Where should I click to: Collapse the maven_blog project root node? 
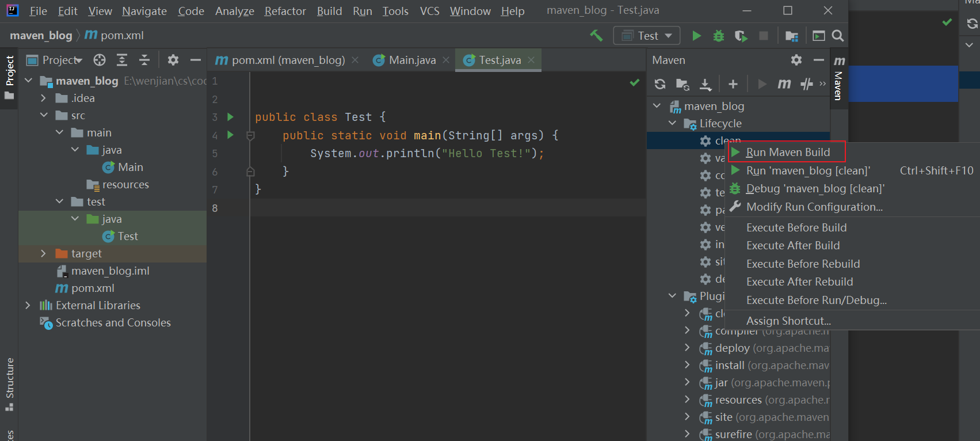click(28, 81)
